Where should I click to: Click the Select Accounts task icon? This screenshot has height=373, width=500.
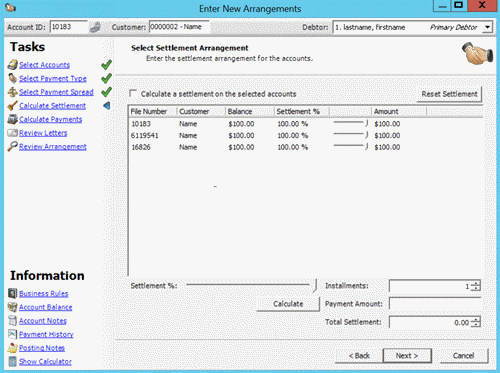[x=13, y=65]
